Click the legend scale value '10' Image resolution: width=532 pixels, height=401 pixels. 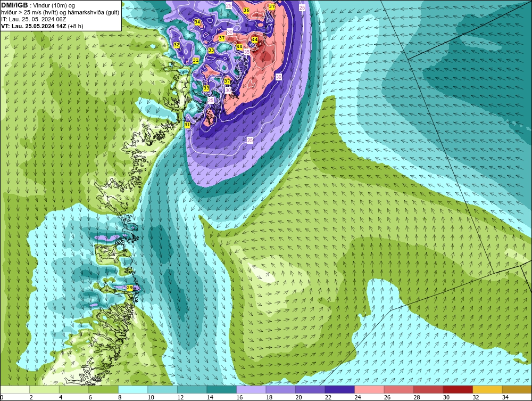151,397
